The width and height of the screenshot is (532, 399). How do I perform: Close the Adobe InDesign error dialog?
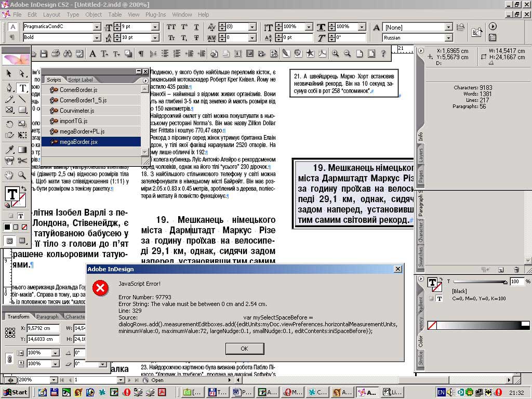tap(398, 269)
